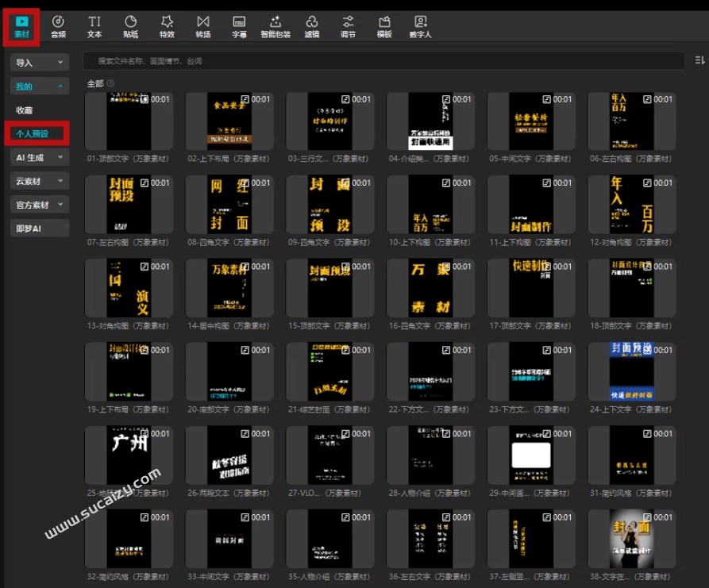
Task: Expand the 云素材 cloud materials section
Action: tap(39, 182)
